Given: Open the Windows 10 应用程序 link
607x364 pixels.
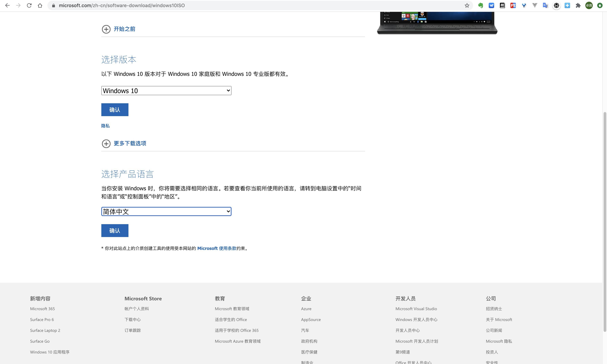Looking at the screenshot, I should coord(50,352).
